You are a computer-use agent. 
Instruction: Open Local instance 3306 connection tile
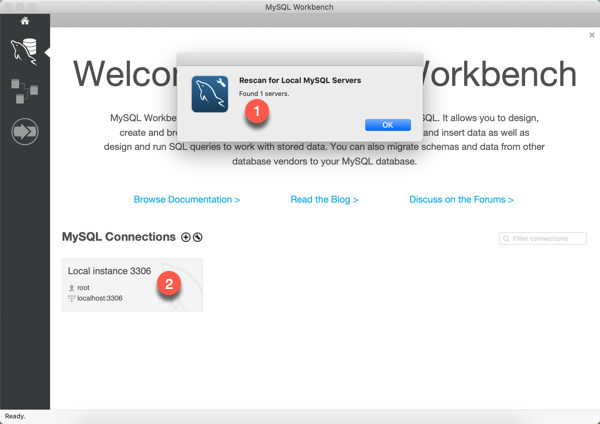coord(132,285)
